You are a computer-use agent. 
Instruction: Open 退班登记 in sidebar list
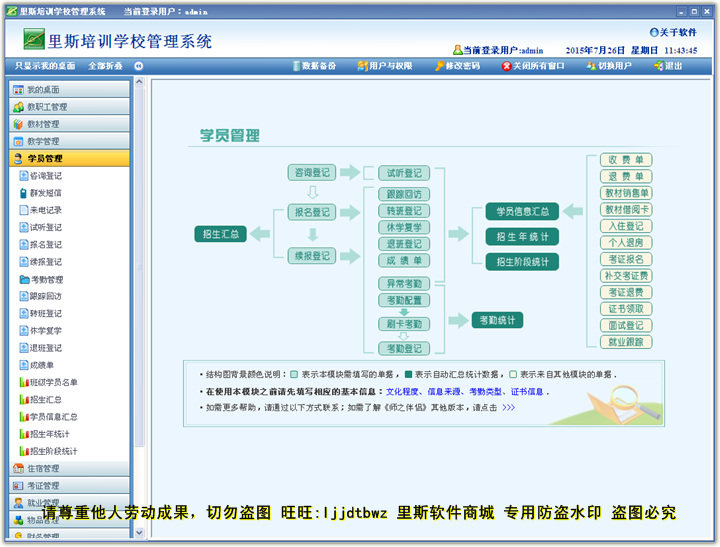pos(40,348)
